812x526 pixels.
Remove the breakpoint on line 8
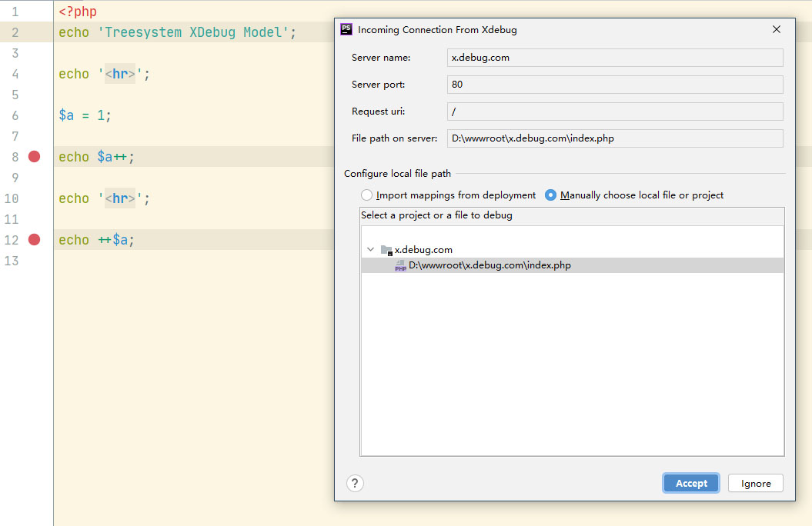click(34, 157)
